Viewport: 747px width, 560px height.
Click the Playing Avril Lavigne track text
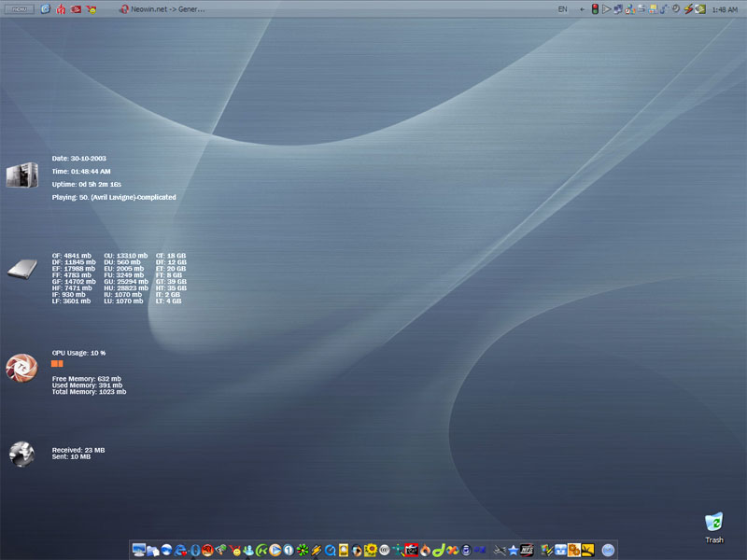click(x=114, y=198)
